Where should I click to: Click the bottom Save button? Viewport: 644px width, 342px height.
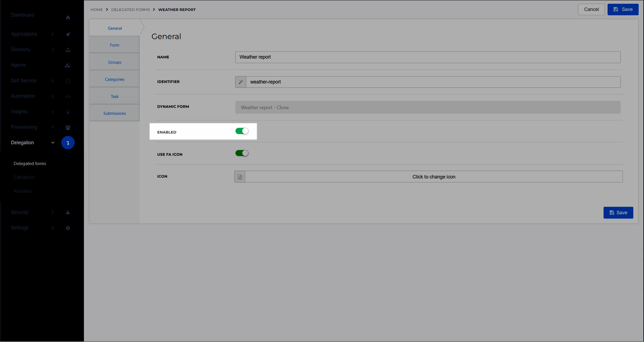coord(618,213)
